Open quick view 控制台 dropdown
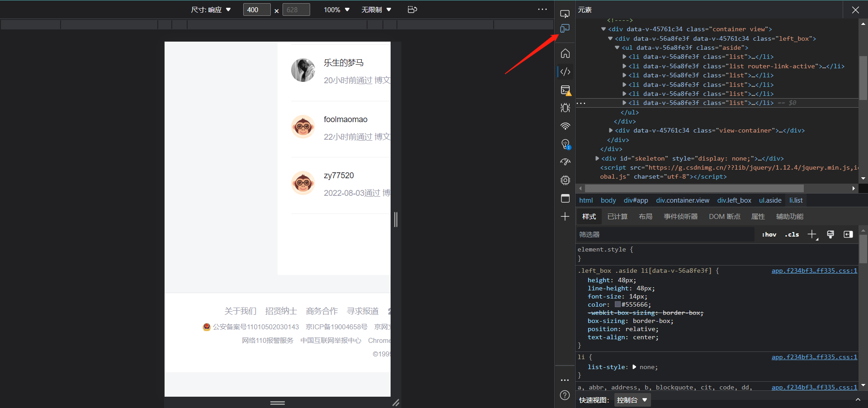Image resolution: width=868 pixels, height=408 pixels. click(632, 400)
